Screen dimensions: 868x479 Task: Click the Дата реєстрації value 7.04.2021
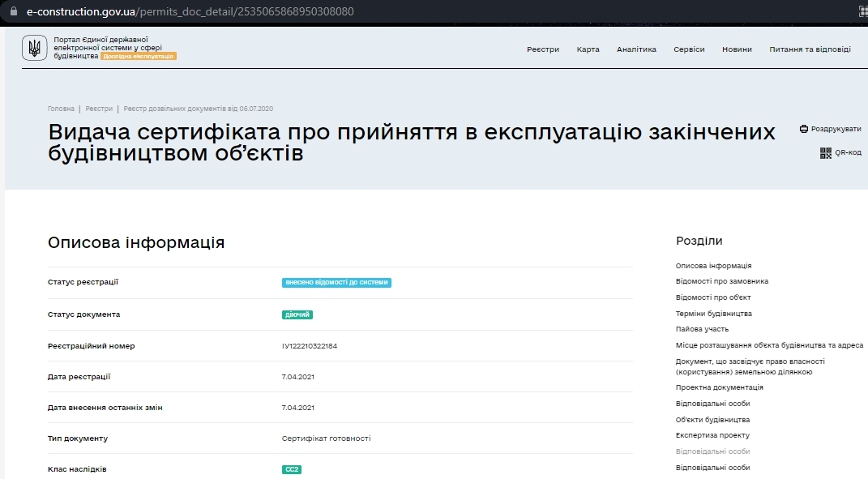pos(297,377)
